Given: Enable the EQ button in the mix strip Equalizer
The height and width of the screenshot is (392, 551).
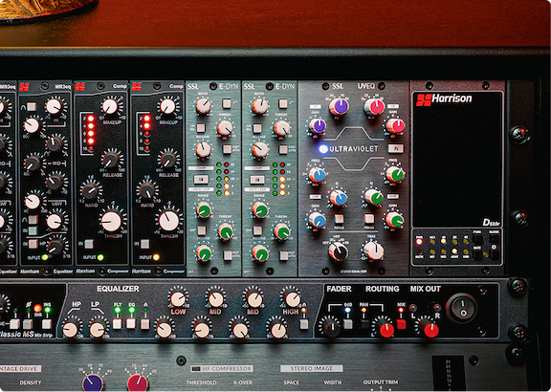Looking at the screenshot, I should click(x=131, y=323).
